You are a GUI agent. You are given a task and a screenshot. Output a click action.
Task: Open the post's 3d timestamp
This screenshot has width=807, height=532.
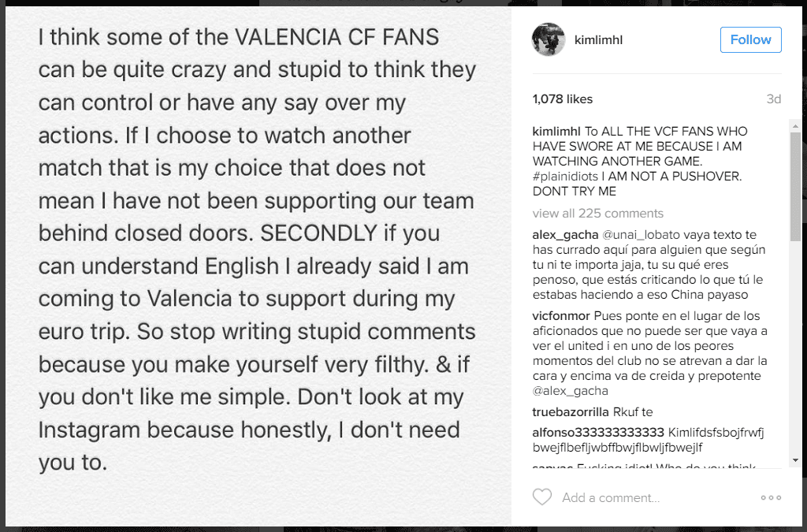[x=773, y=99]
